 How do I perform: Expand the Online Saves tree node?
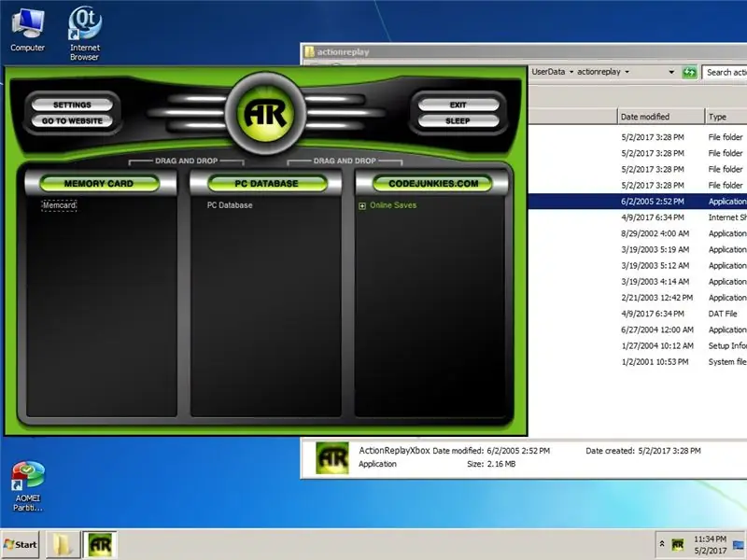[362, 205]
